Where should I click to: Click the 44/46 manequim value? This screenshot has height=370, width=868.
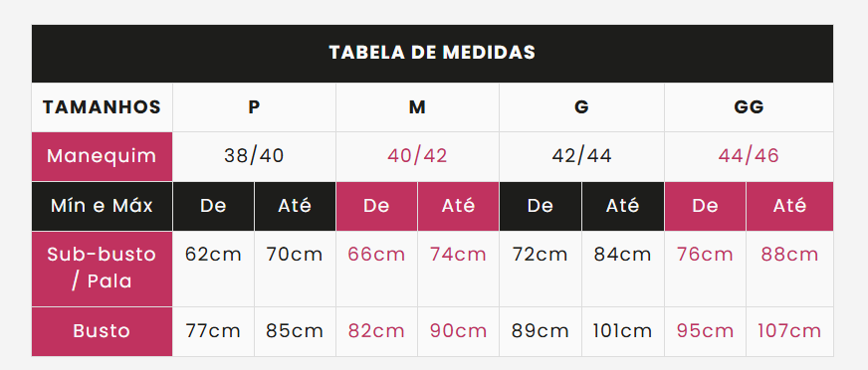coord(749,156)
